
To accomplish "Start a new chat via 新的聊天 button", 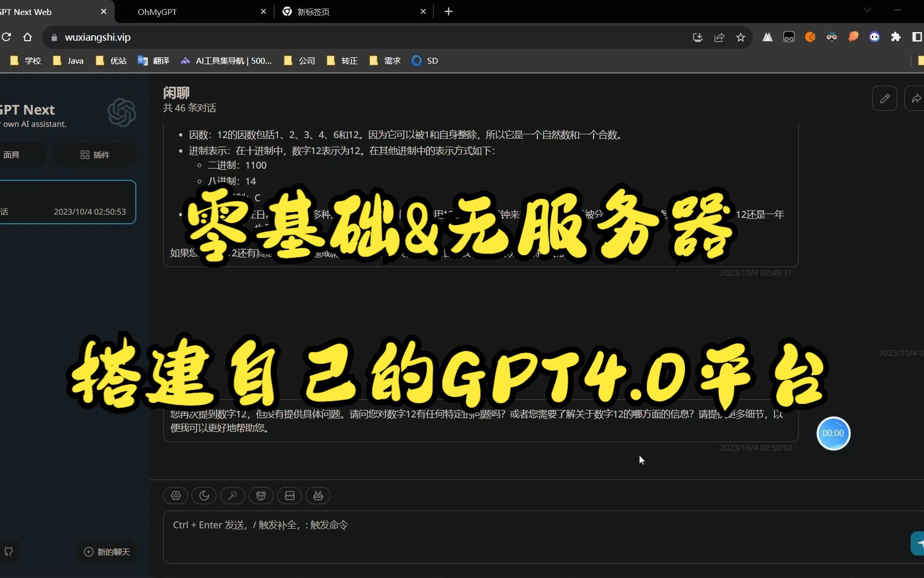I will pos(106,552).
